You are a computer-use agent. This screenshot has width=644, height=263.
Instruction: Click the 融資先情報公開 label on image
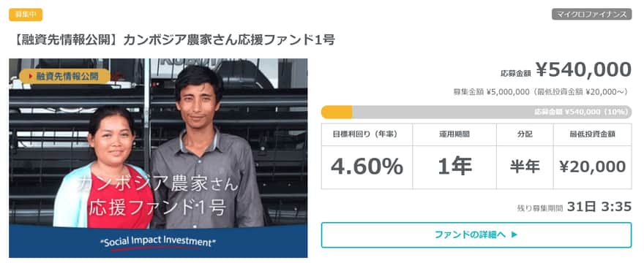tap(65, 76)
